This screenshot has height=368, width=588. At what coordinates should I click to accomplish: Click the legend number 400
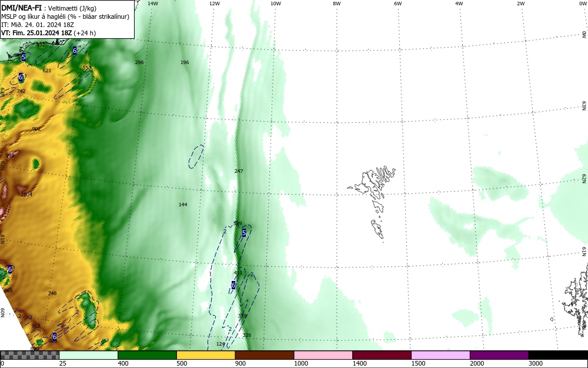coord(123,363)
